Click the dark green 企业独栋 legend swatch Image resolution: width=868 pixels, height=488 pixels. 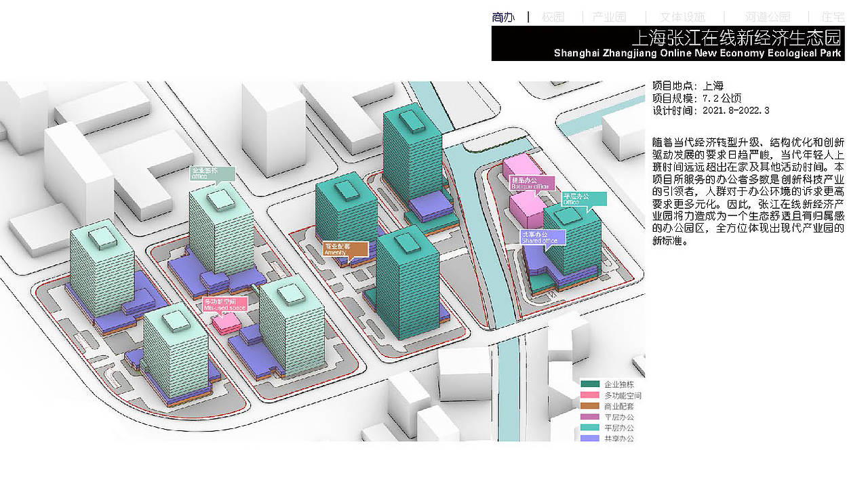590,384
